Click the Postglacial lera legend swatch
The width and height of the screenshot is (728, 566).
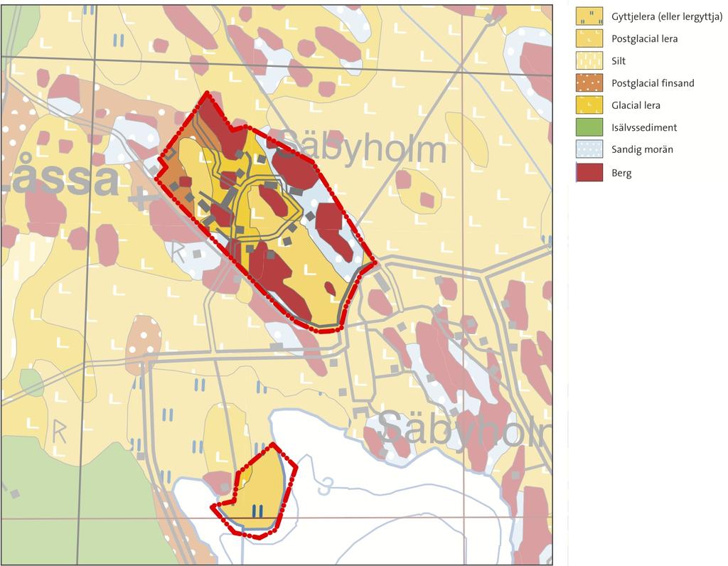pos(589,38)
